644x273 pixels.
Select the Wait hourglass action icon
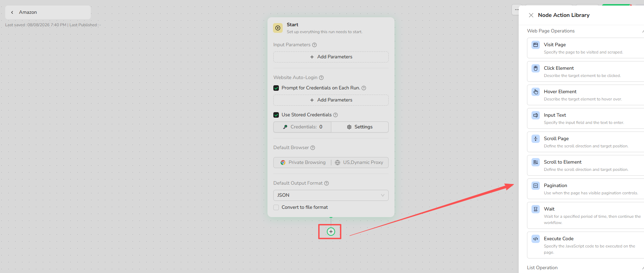(x=536, y=209)
